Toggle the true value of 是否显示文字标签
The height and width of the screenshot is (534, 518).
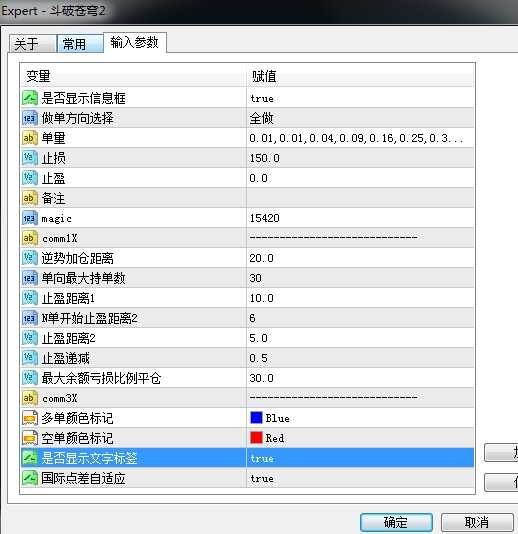360,458
